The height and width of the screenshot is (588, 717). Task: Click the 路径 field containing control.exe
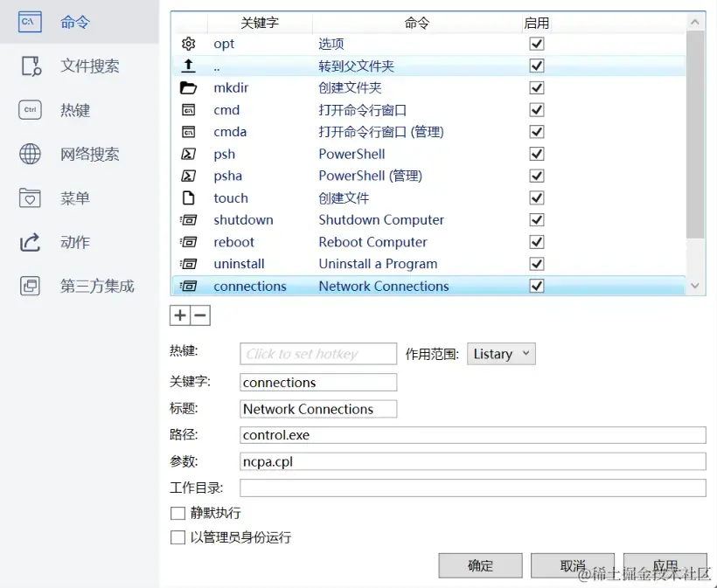(473, 435)
